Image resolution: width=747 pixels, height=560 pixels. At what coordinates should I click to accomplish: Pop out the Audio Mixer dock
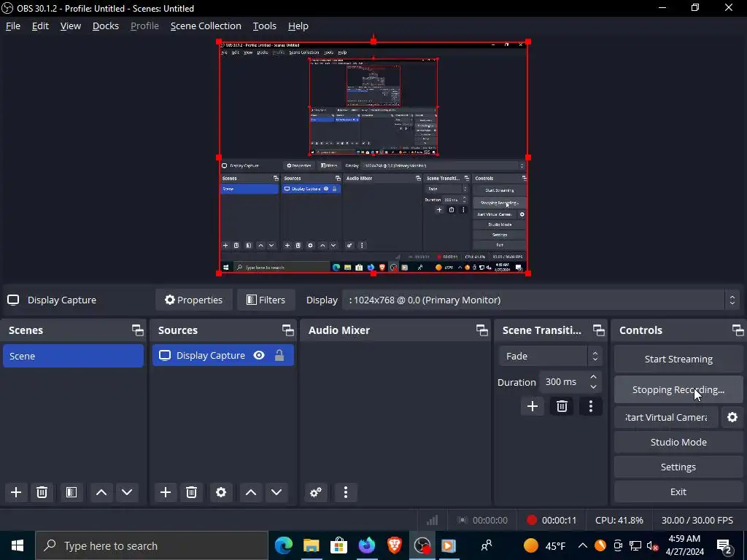(x=481, y=330)
